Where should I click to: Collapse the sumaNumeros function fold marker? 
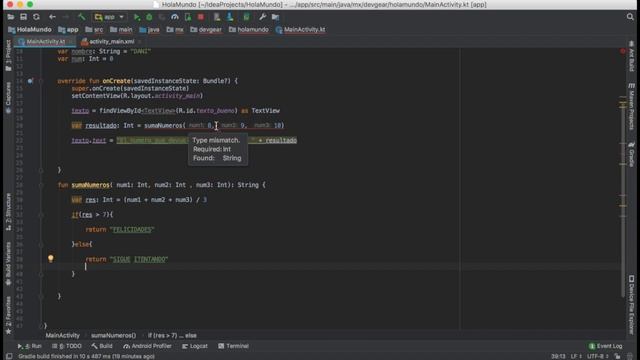point(41,185)
